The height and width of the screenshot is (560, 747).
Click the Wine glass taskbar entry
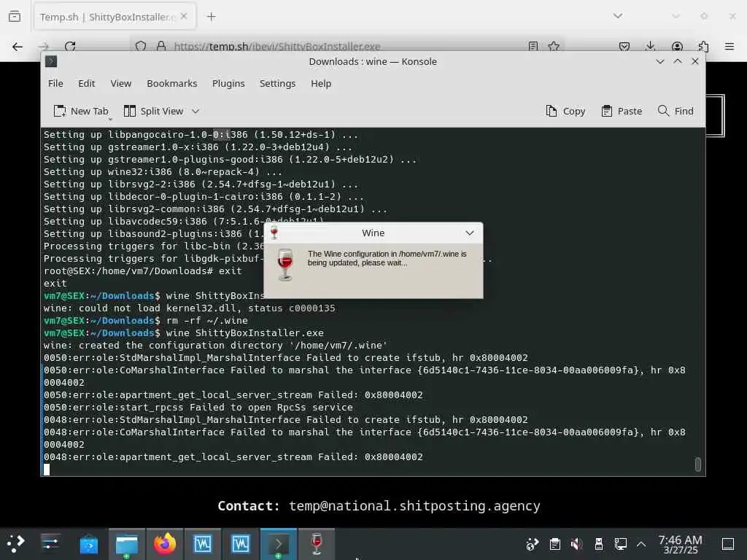tap(317, 544)
